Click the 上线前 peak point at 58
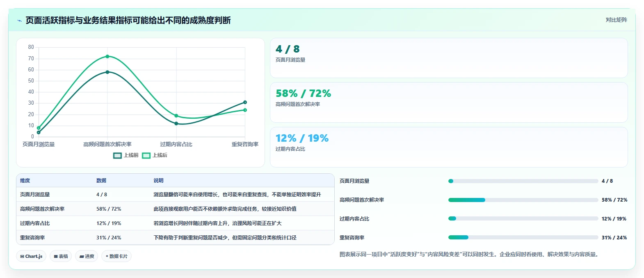Viewport: 644px width, 278px height. coord(107,72)
